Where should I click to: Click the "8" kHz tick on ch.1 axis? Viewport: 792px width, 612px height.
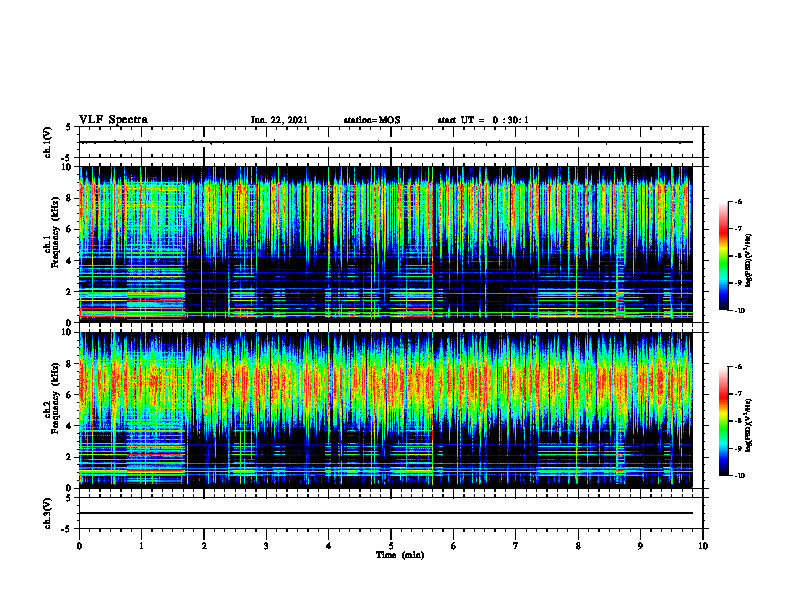[70, 198]
